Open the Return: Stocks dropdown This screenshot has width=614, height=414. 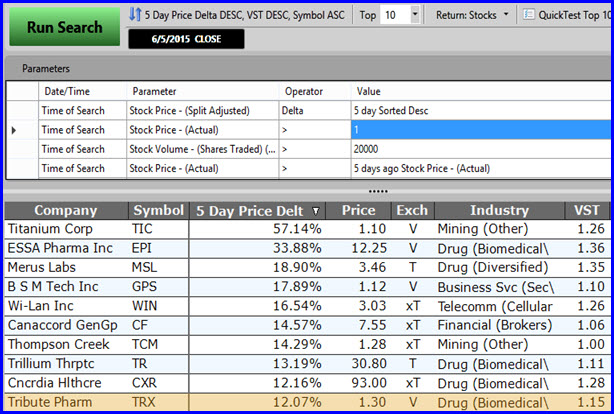pos(472,15)
